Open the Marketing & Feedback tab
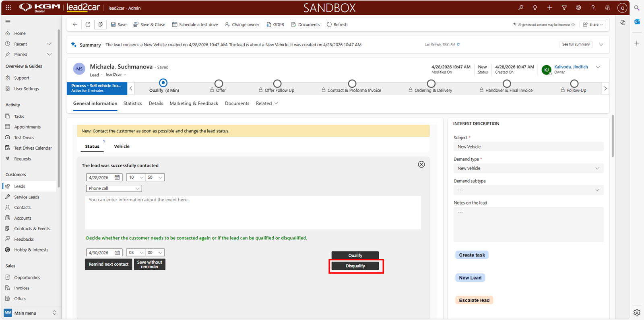Image resolution: width=644 pixels, height=320 pixels. 194,103
